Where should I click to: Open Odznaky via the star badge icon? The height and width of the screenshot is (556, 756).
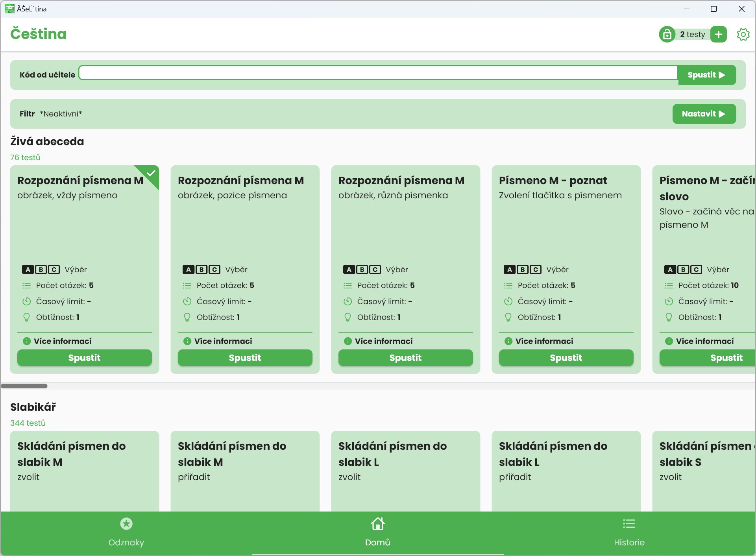click(126, 524)
